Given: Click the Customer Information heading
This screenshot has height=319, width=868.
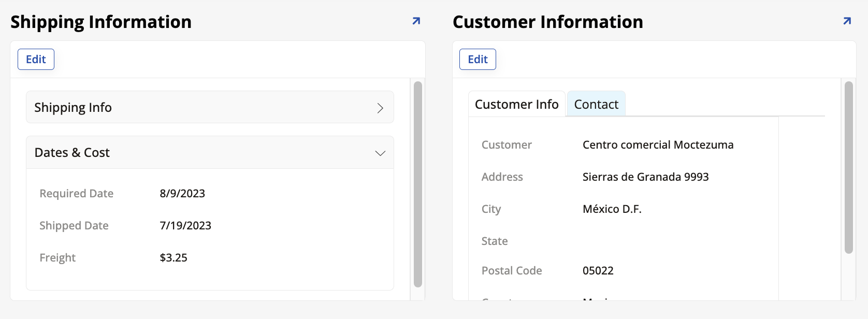Looking at the screenshot, I should tap(547, 22).
